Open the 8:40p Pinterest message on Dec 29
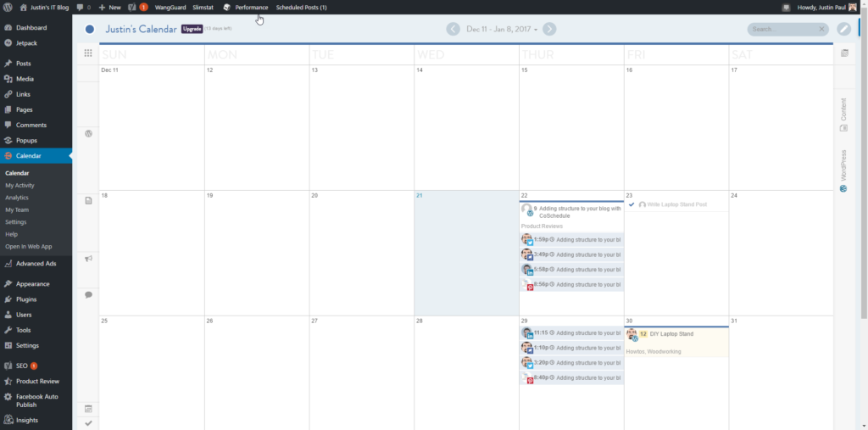Image resolution: width=868 pixels, height=430 pixels. 571,377
